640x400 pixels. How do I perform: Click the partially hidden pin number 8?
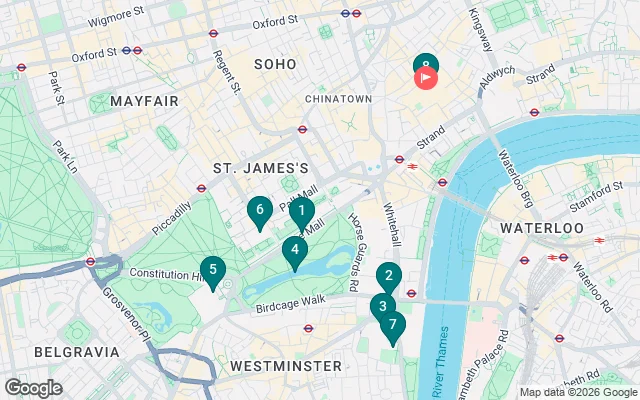pyautogui.click(x=426, y=60)
